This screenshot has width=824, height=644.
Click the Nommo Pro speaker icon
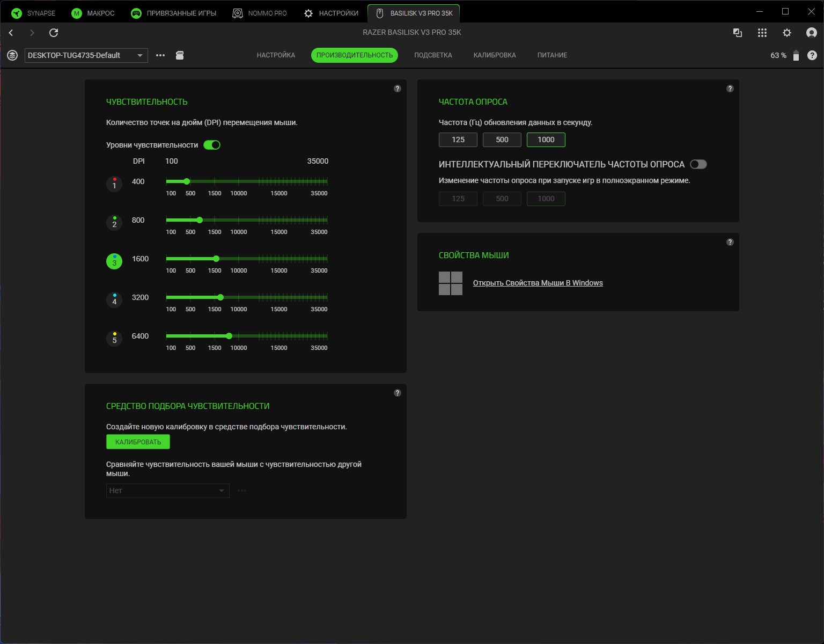(x=238, y=13)
